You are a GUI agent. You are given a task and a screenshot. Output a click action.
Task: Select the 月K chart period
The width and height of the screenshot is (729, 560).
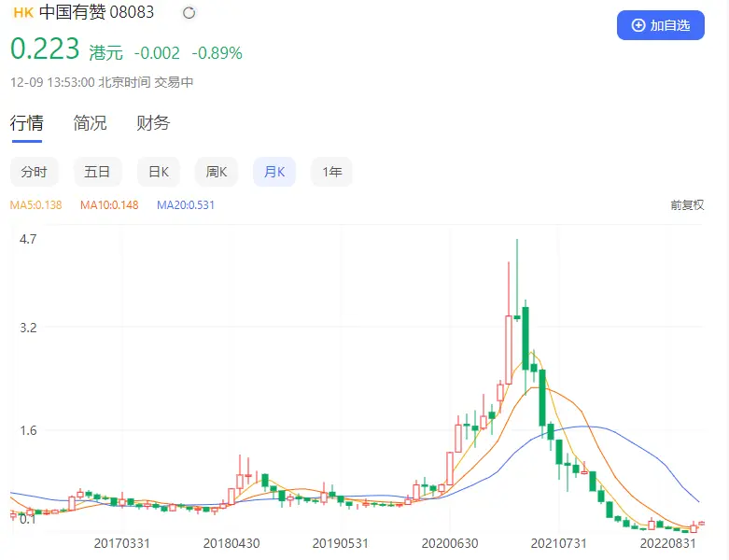(274, 172)
